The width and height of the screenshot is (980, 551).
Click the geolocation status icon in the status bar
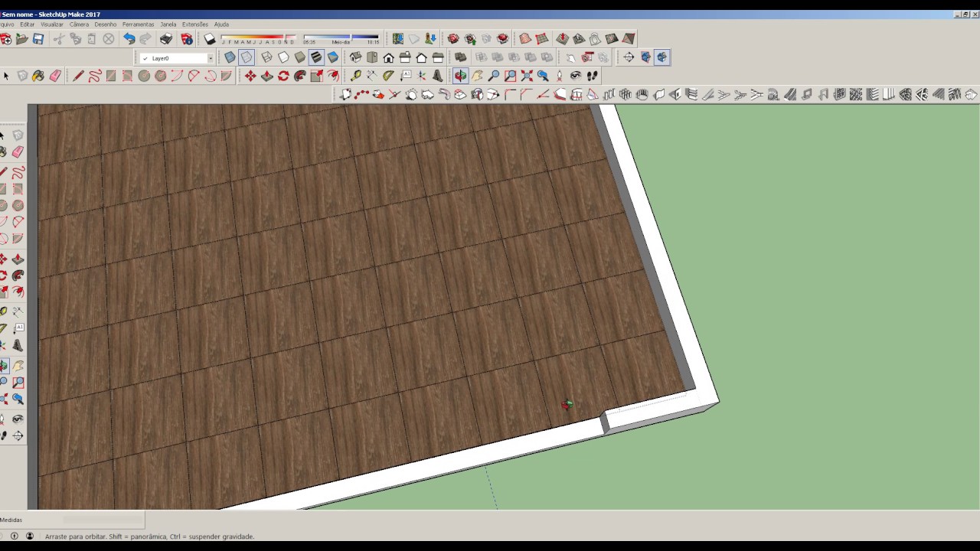pyautogui.click(x=14, y=536)
